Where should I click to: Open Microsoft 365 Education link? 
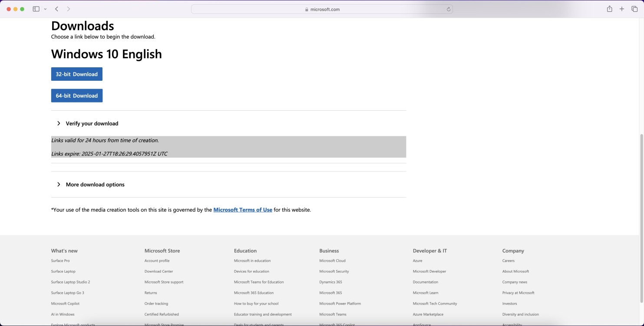[254, 293]
